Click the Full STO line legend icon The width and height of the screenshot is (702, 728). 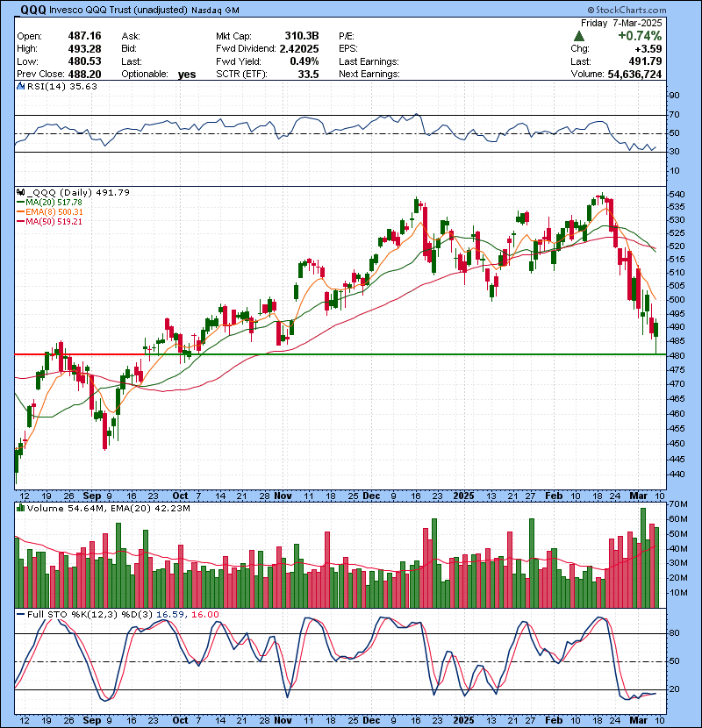(19, 613)
